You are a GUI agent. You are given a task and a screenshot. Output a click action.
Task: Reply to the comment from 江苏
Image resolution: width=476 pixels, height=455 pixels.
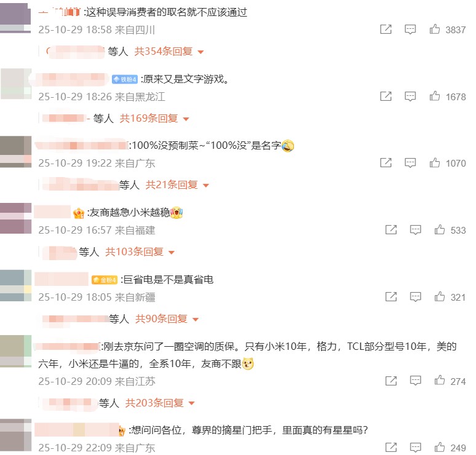click(415, 381)
